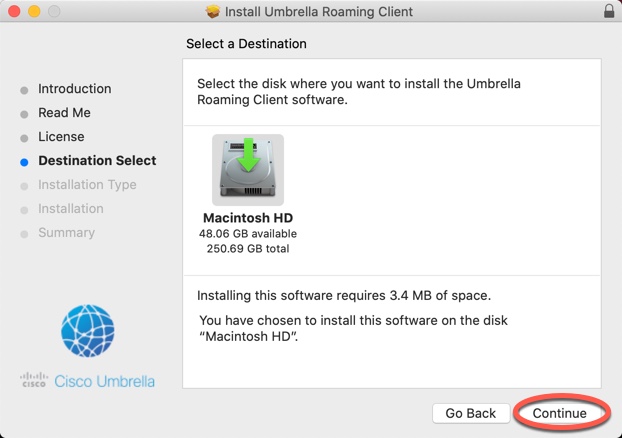
Task: Click the installer package icon in title
Action: pos(213,12)
